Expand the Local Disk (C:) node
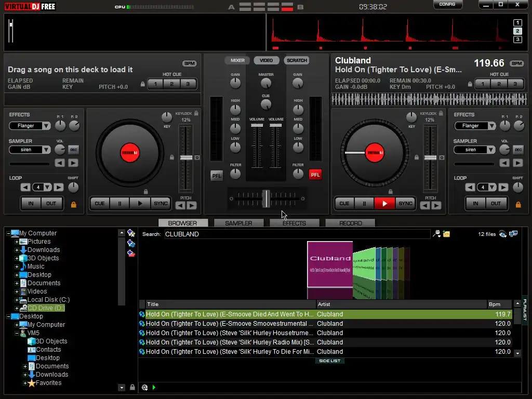 [x=17, y=300]
